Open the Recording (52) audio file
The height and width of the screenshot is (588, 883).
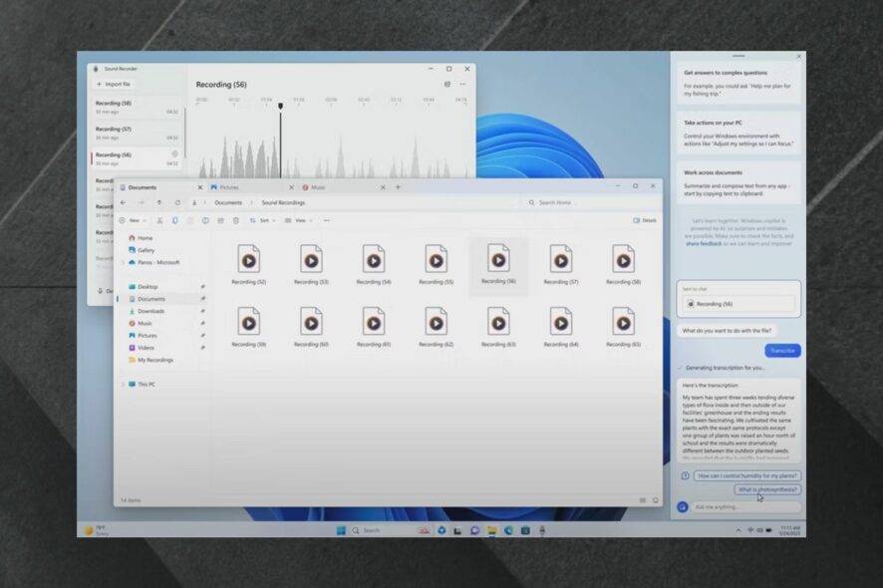(248, 260)
